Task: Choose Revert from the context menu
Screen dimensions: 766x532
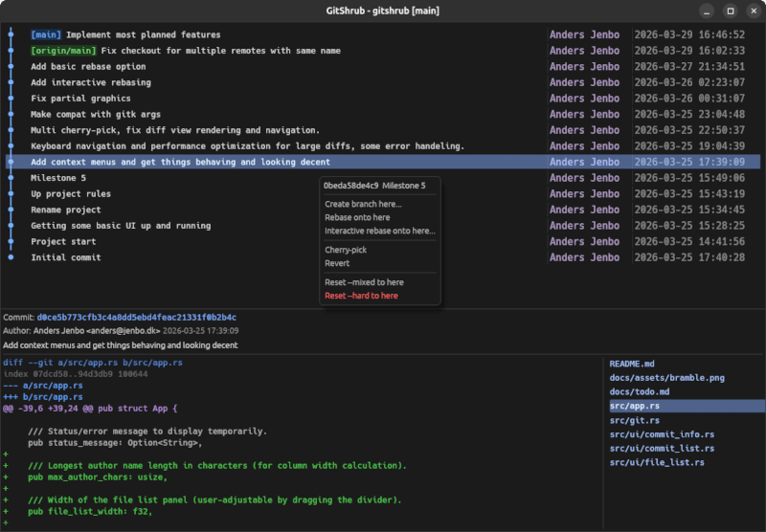Action: point(337,263)
